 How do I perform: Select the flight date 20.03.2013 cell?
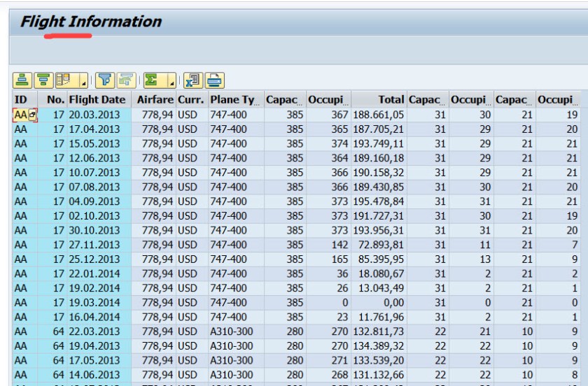pos(94,114)
